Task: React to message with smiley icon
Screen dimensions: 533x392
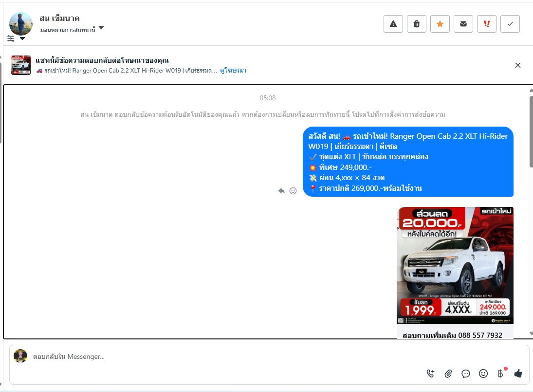Action: (x=293, y=191)
